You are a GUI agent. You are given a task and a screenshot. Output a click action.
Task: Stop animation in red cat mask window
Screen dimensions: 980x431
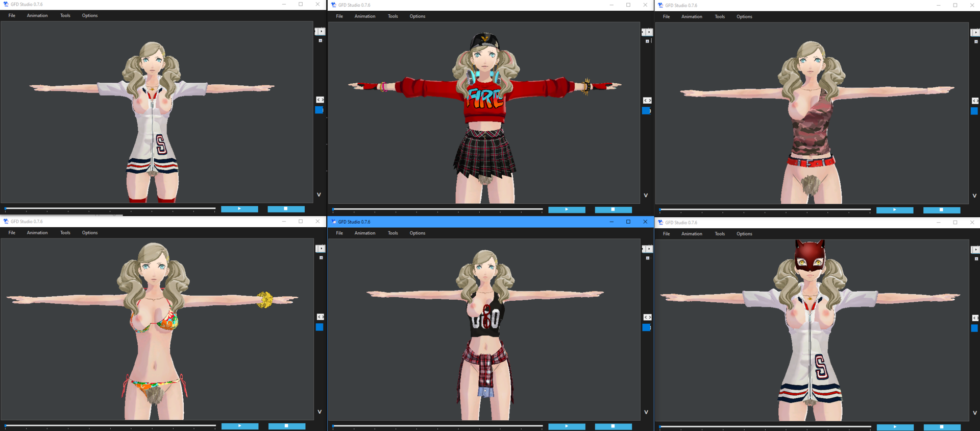pos(942,427)
